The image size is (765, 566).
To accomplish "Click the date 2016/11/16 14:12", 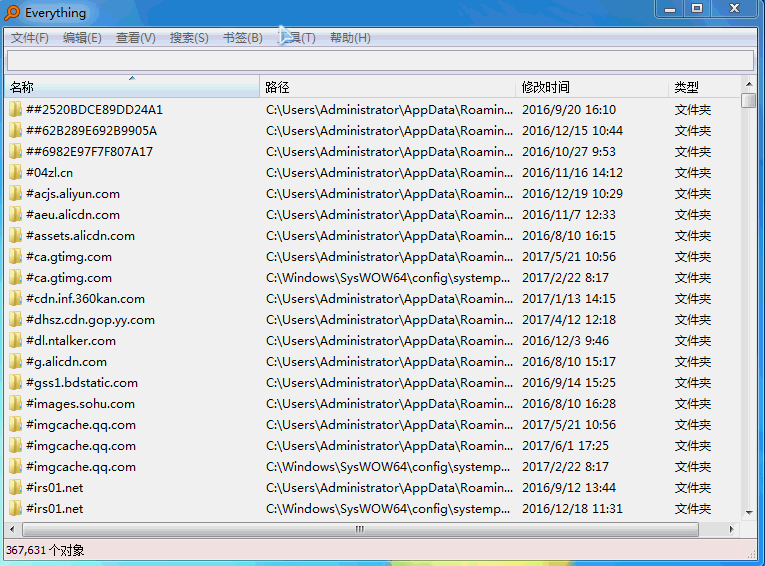I will [x=572, y=173].
